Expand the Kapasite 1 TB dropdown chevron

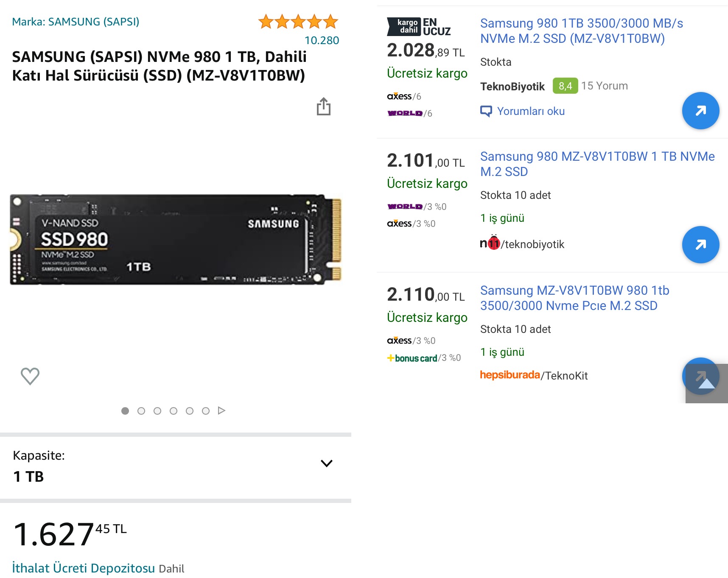point(327,463)
